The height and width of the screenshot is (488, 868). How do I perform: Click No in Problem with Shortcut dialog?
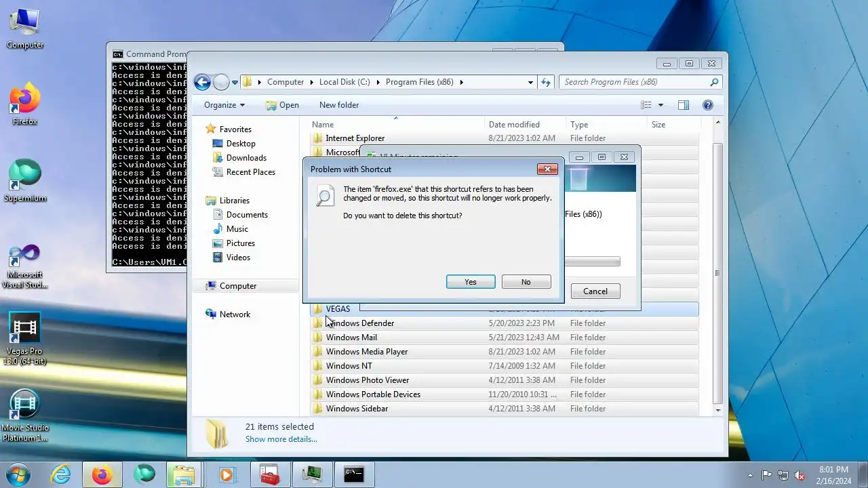point(526,282)
